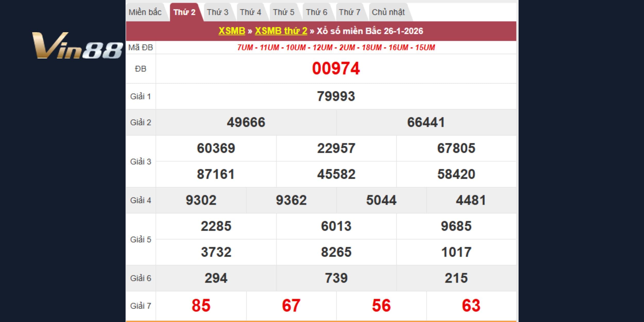Click Giải 5 number 8265
Screen dimensions: 644x322
point(336,252)
